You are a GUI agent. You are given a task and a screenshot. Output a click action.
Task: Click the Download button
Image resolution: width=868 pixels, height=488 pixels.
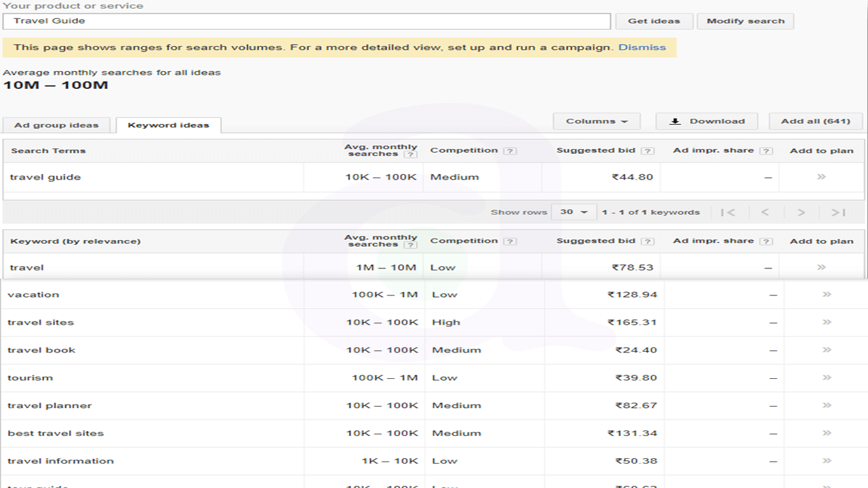pyautogui.click(x=707, y=121)
